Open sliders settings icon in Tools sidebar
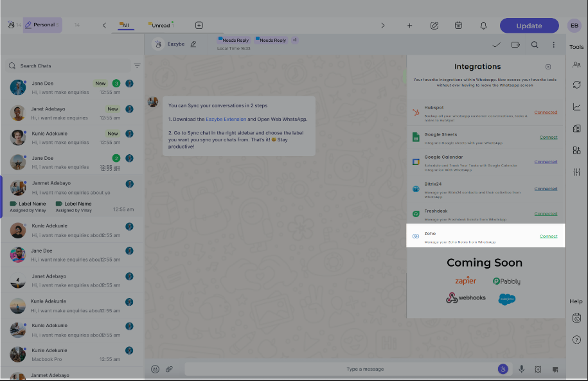Screen dimensions: 588x381 (576, 172)
